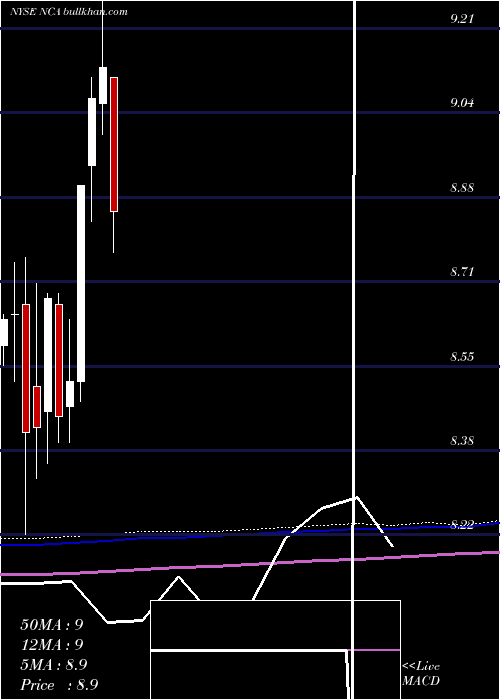Viewport: 500px width, 700px height.
Task: Click the '12MA : 9' readout
Action: 52,645
